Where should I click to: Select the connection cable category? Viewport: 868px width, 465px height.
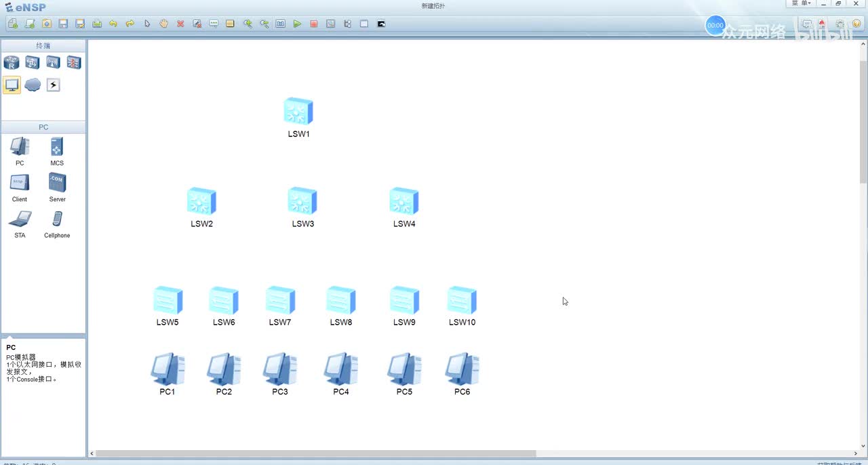(53, 85)
